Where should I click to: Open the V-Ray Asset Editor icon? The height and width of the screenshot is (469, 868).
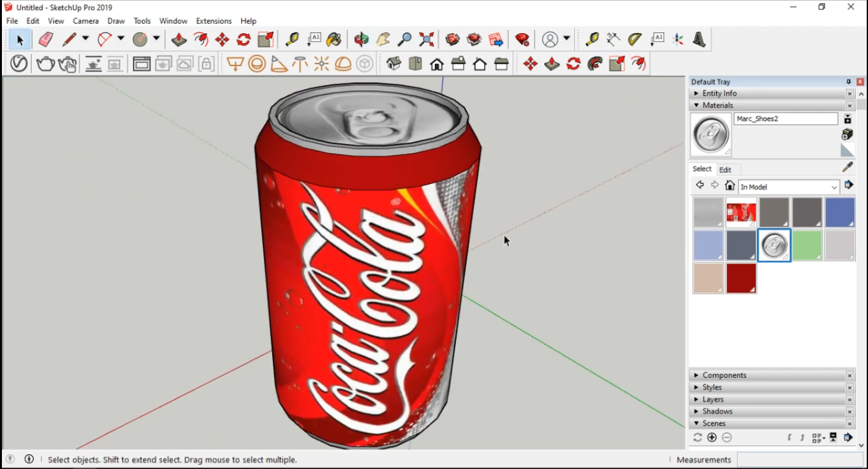tap(19, 64)
